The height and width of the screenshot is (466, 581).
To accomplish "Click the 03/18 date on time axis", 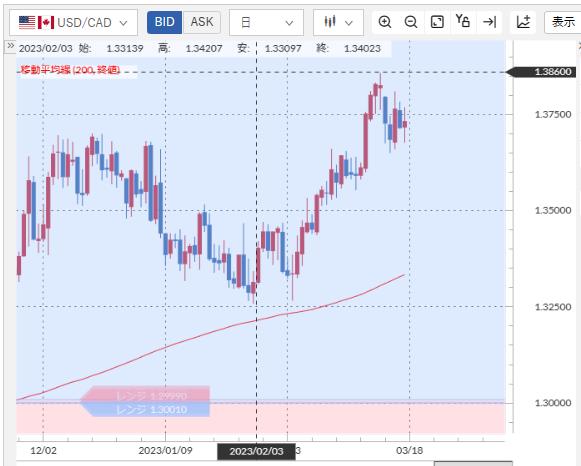I will tap(409, 451).
